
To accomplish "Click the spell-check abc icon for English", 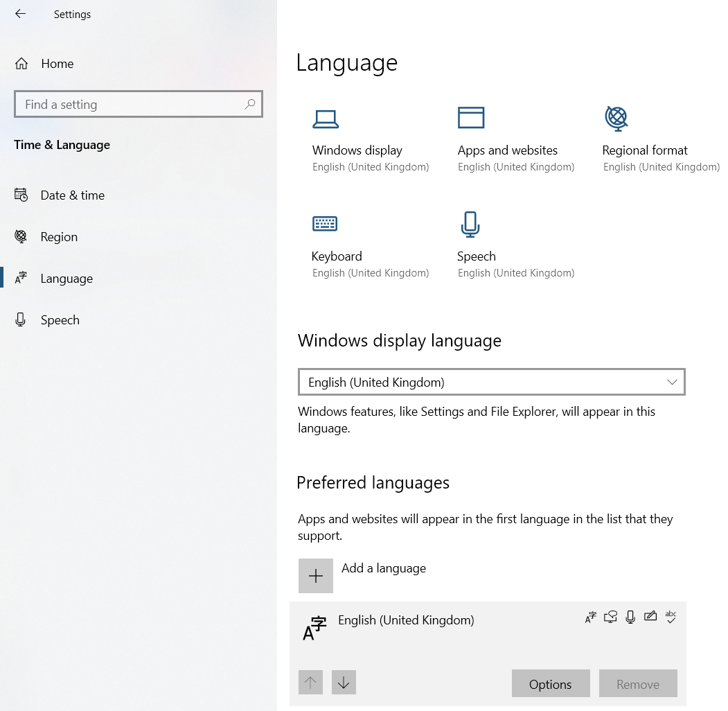I will click(x=670, y=617).
